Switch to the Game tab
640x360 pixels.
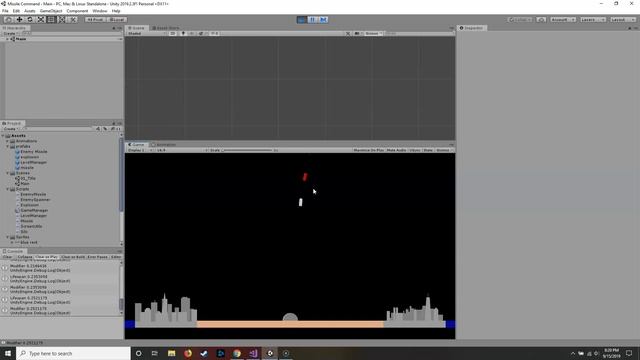(137, 144)
